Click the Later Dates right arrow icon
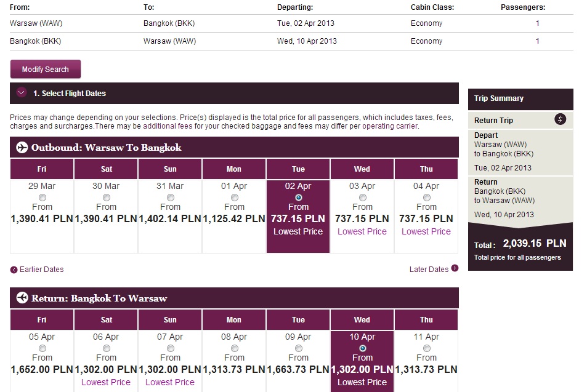The image size is (587, 392). pyautogui.click(x=455, y=268)
